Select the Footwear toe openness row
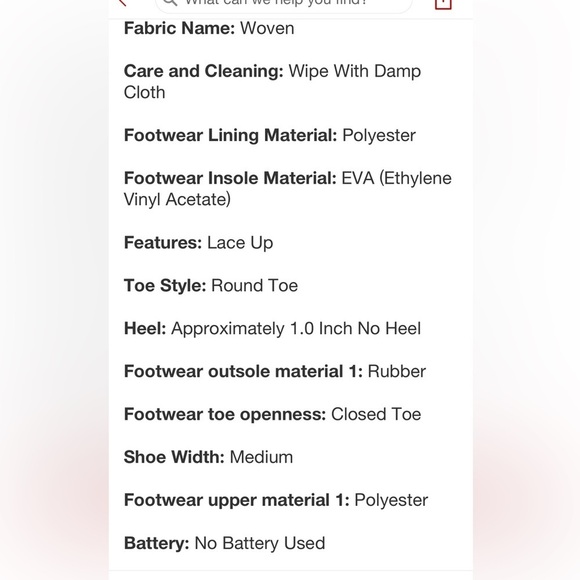580x580 pixels. (272, 414)
